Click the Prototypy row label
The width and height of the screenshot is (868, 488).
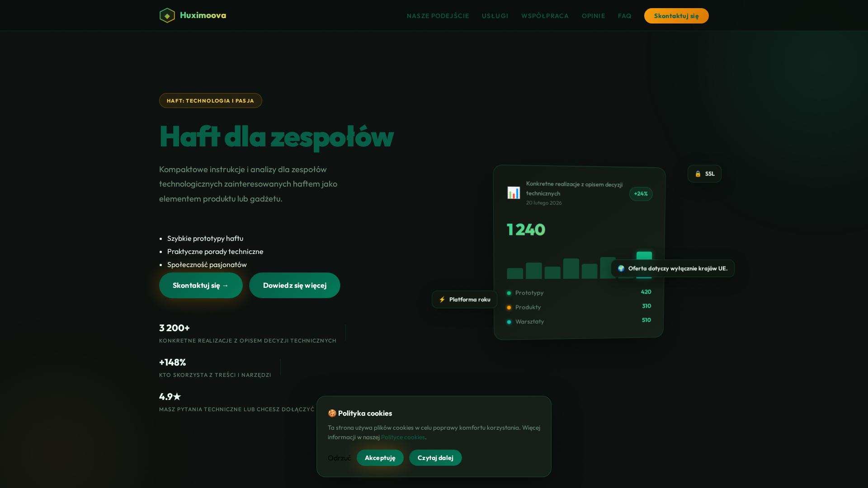529,293
